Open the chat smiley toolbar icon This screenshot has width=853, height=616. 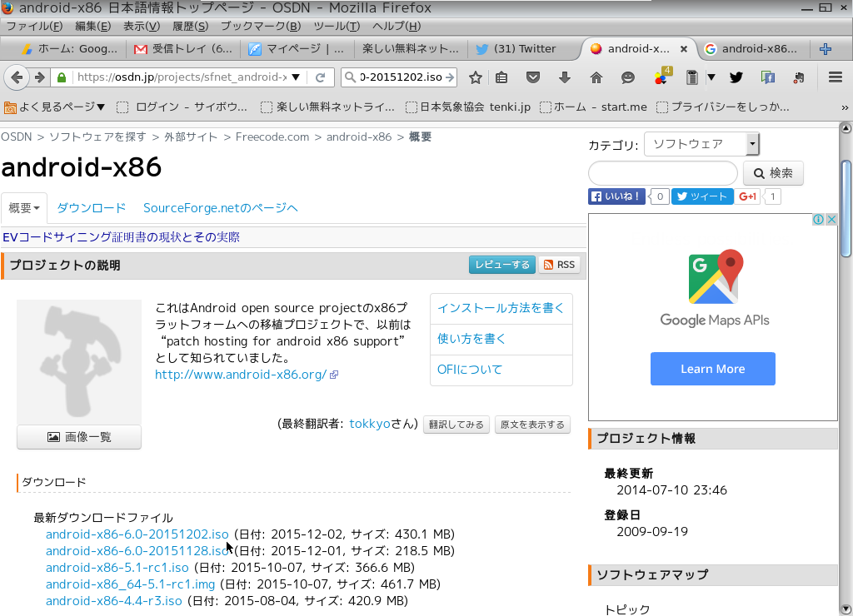click(x=628, y=77)
